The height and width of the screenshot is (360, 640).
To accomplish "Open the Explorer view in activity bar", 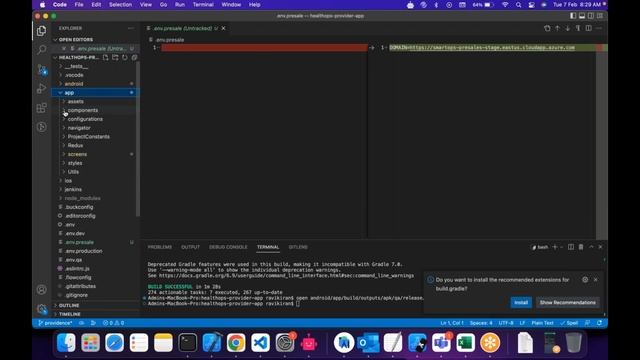I will (x=42, y=31).
